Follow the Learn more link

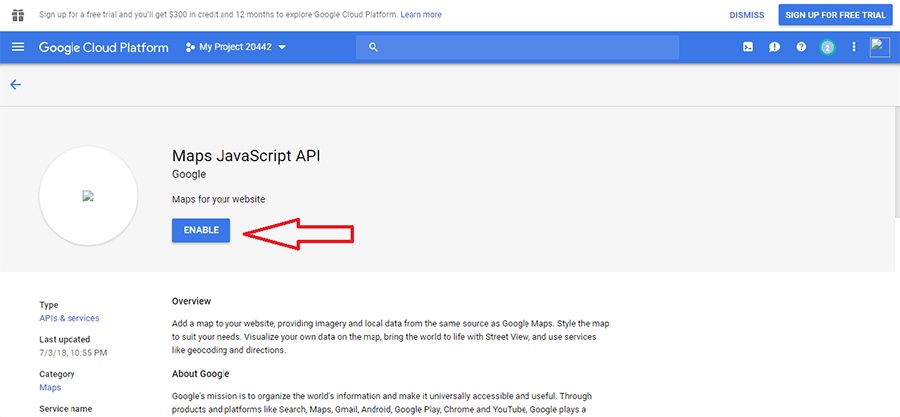(420, 15)
